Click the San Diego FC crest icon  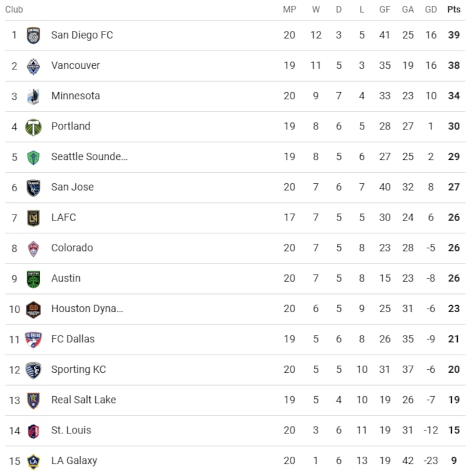tap(33, 36)
